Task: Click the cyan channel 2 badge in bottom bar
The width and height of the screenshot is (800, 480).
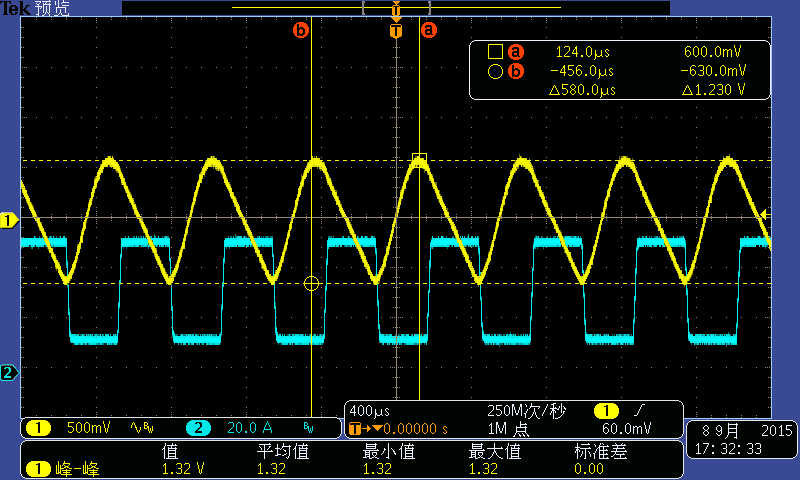Action: click(x=198, y=427)
